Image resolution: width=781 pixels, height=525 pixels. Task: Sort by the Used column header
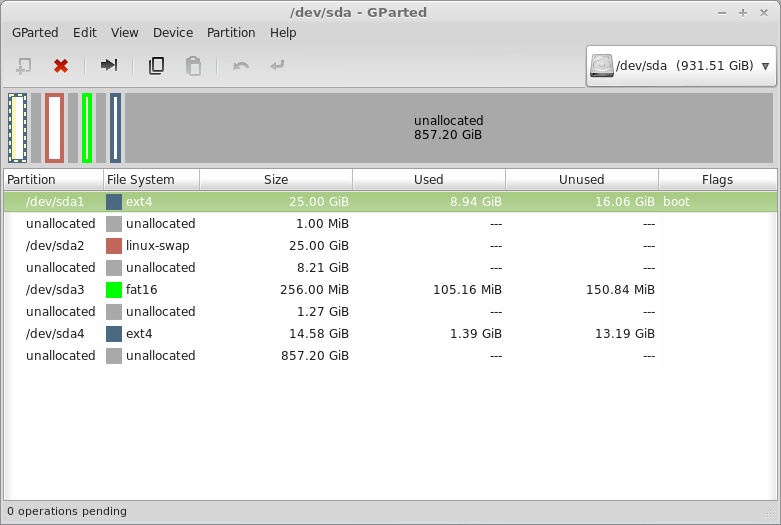[x=429, y=180]
